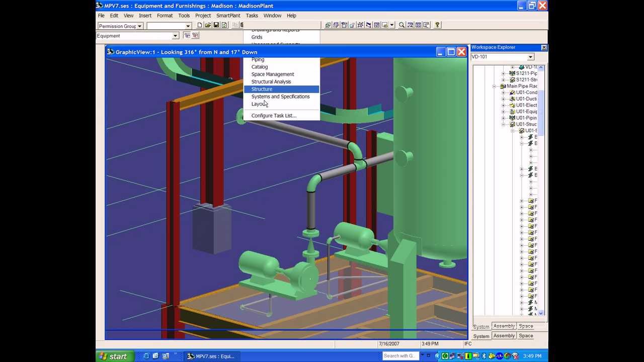Open the small arrow beside view toolbar icons
This screenshot has height=362, width=644.
[x=392, y=25]
